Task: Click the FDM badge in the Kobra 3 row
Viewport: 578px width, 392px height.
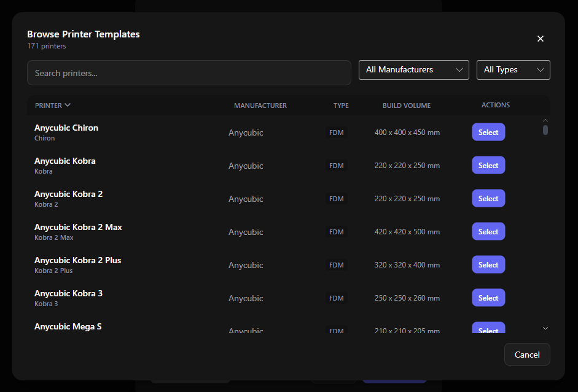Action: point(336,298)
